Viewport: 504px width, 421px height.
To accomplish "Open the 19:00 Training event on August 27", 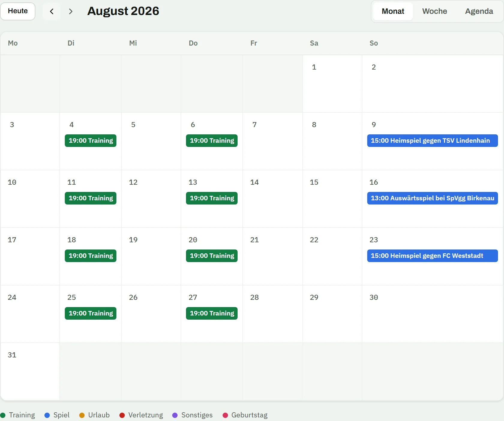I will pyautogui.click(x=212, y=313).
